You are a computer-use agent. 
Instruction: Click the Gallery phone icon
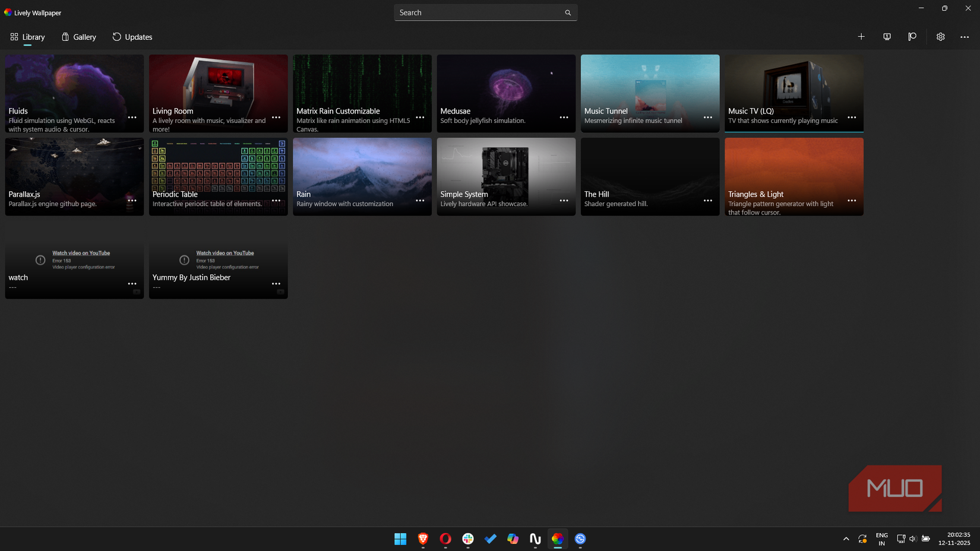pyautogui.click(x=65, y=36)
